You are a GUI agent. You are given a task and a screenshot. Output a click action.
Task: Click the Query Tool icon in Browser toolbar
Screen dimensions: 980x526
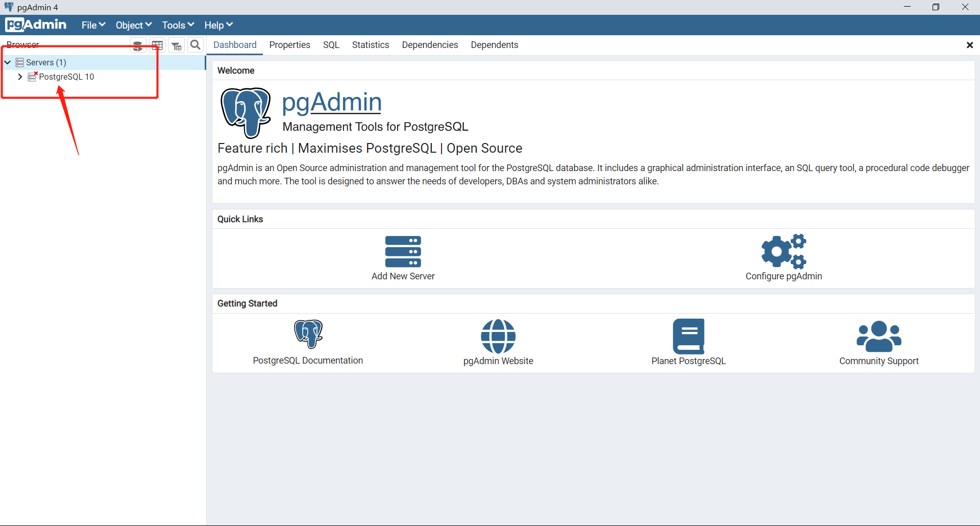138,45
